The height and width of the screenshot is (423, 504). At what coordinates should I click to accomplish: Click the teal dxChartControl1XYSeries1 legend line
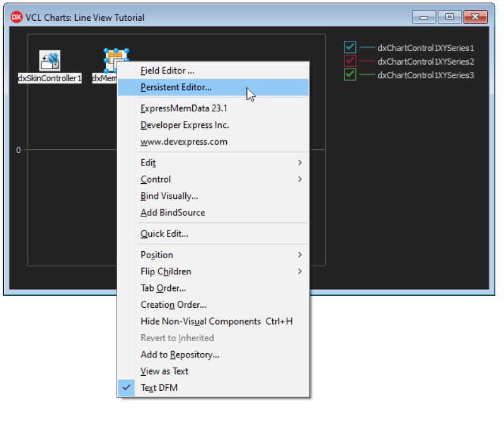pos(367,48)
